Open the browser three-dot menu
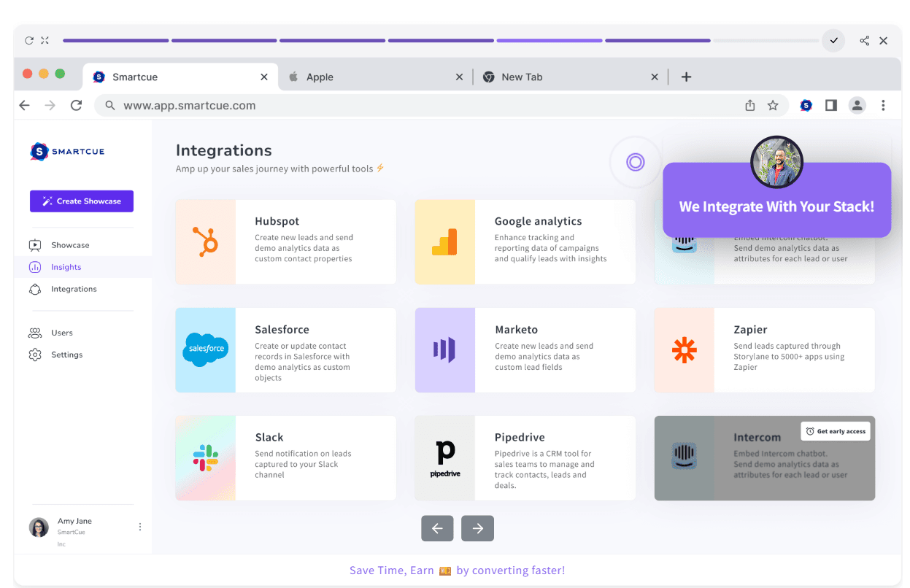The width and height of the screenshot is (910, 588). pos(884,105)
